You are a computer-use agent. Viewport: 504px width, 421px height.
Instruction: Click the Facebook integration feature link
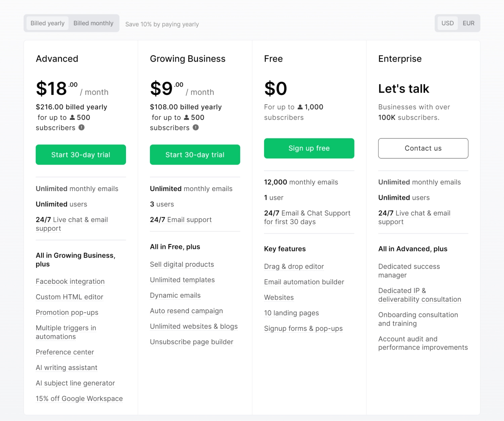(x=70, y=281)
